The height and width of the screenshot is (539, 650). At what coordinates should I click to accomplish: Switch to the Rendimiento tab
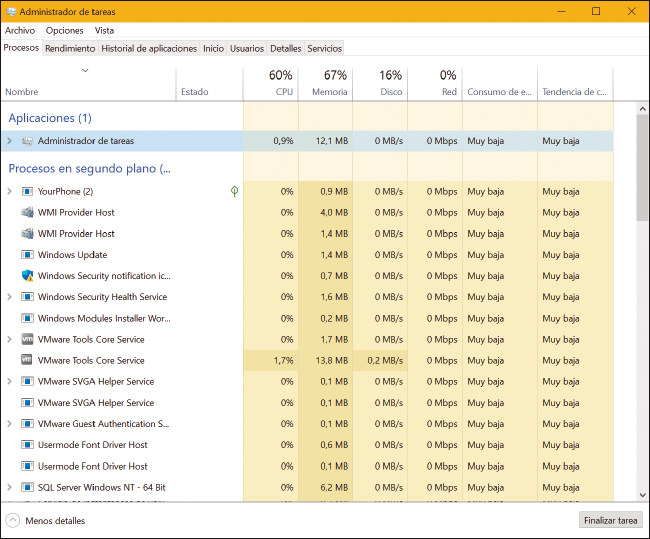(70, 48)
